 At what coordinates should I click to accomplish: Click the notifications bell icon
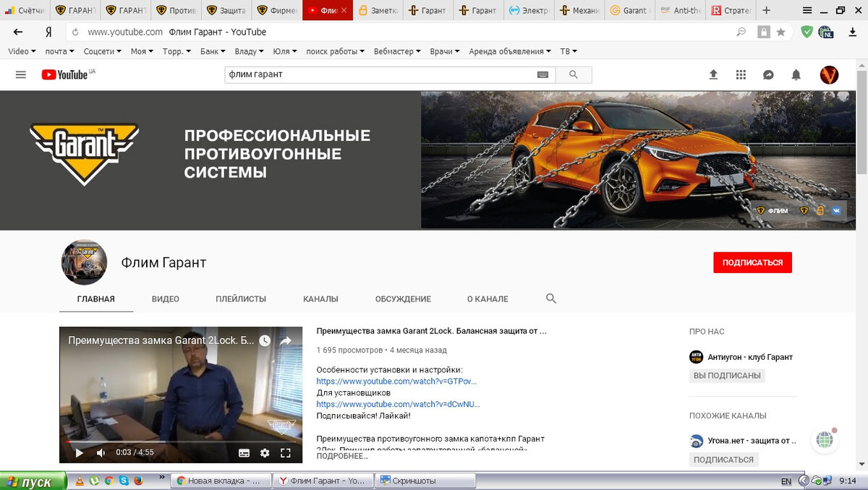tap(796, 74)
